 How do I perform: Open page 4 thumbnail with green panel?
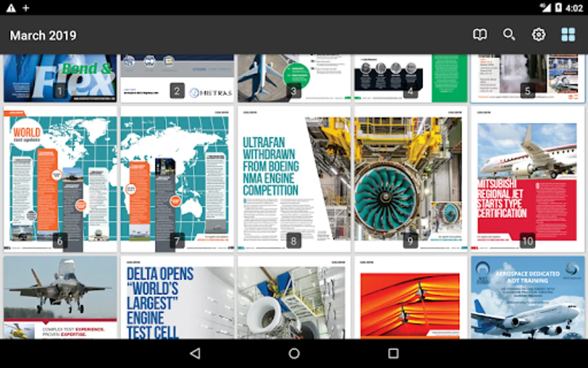(x=411, y=78)
